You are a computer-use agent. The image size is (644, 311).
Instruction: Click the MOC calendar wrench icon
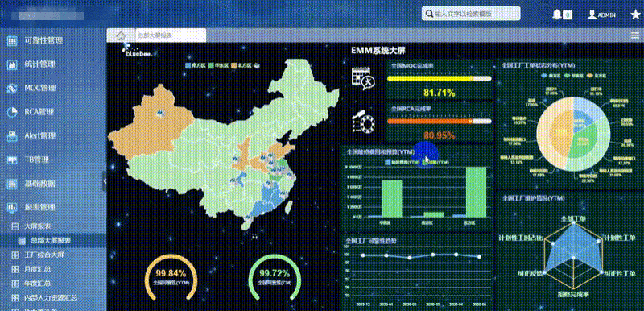(363, 78)
